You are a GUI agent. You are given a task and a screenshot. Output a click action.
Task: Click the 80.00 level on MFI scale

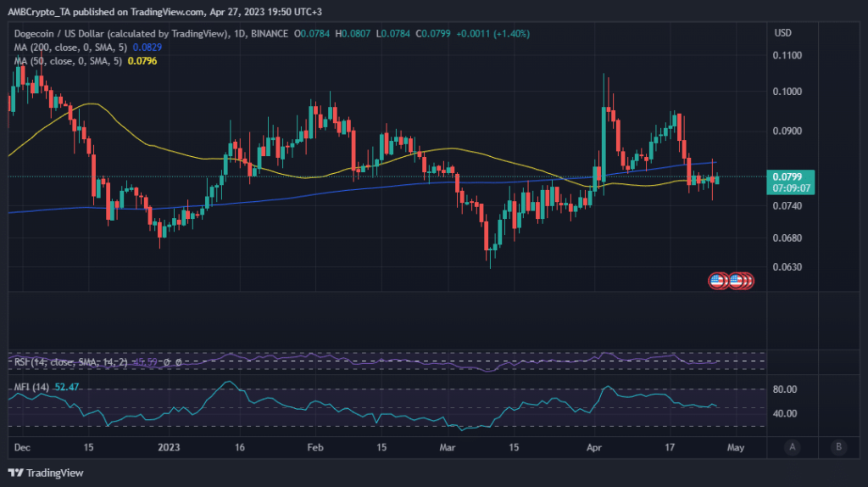click(787, 389)
